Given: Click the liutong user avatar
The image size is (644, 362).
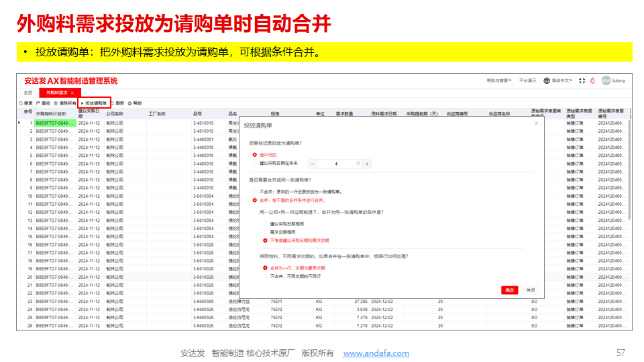Looking at the screenshot, I should point(606,80).
